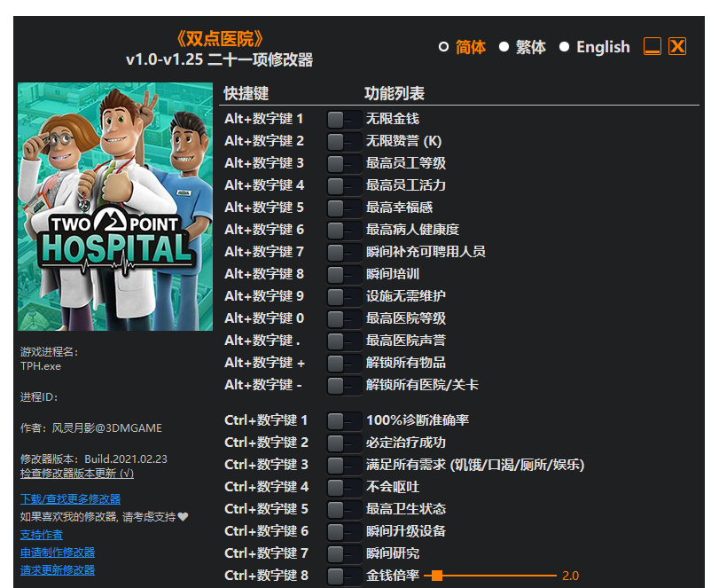The width and height of the screenshot is (719, 588).
Task: Click the 游戏进程名 label
Action: point(50,352)
